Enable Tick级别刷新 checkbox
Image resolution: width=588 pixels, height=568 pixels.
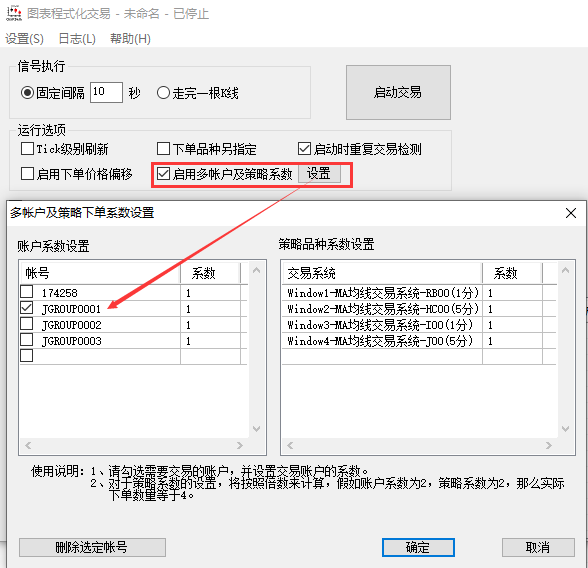pos(27,148)
